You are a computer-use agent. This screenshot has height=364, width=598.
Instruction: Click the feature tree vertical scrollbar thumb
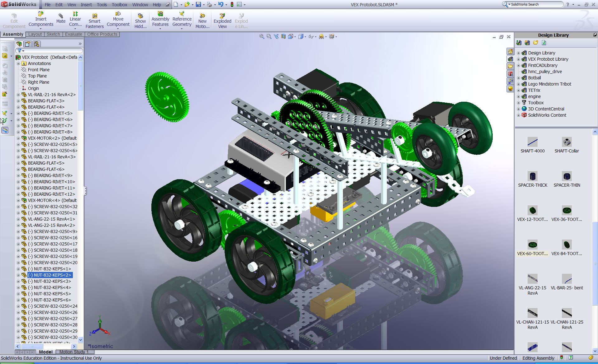click(80, 86)
